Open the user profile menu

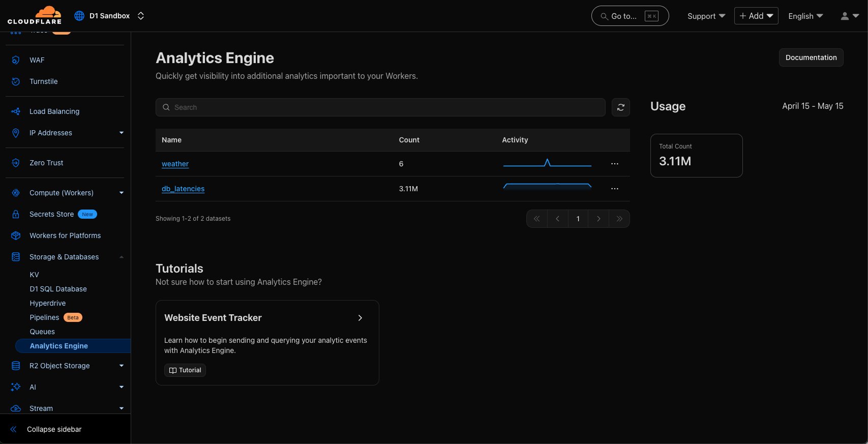[x=850, y=16]
